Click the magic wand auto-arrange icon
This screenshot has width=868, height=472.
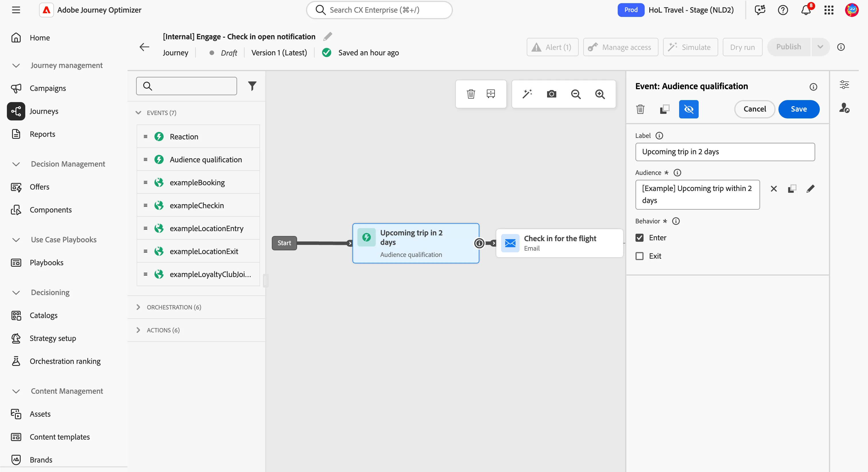(527, 94)
